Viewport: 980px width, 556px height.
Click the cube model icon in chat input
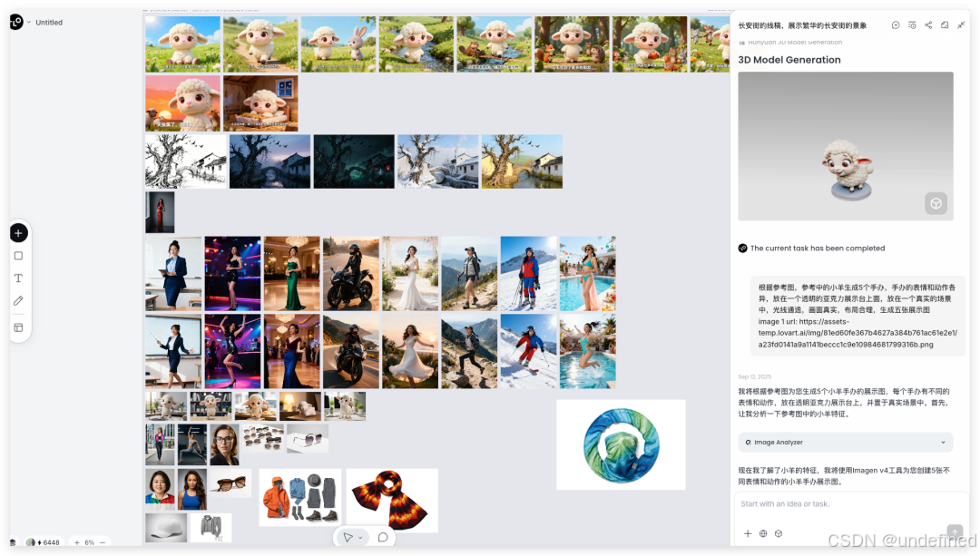click(779, 533)
